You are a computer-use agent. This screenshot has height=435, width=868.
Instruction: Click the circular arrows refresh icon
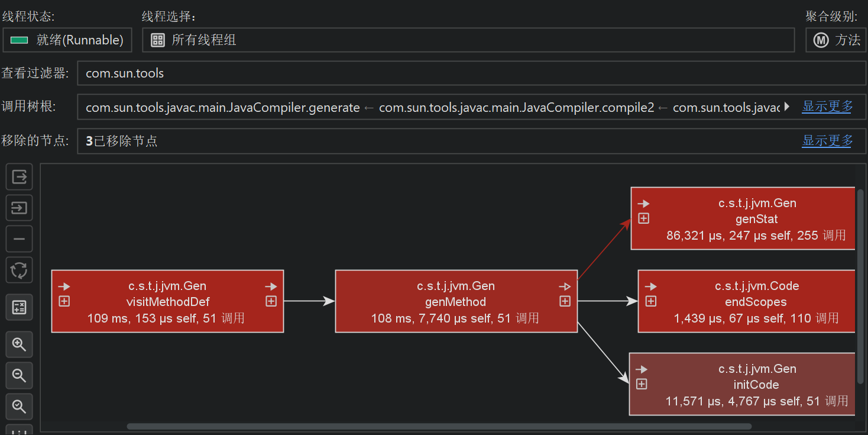pyautogui.click(x=19, y=270)
